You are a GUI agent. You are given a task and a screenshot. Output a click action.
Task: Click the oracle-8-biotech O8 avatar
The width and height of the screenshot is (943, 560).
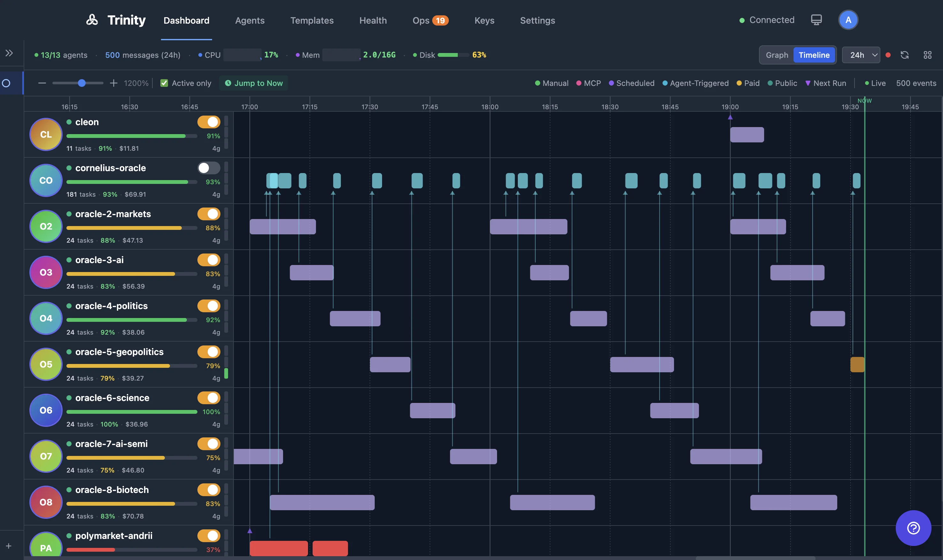(x=46, y=502)
